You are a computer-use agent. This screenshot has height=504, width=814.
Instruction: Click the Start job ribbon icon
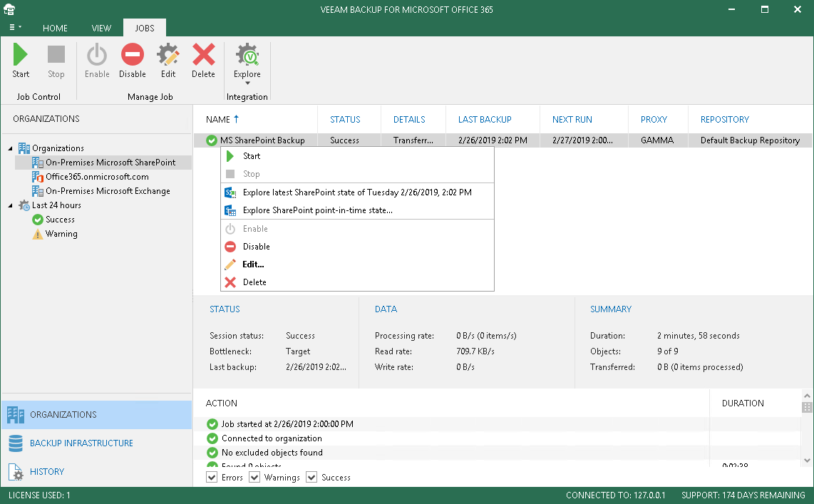point(20,54)
